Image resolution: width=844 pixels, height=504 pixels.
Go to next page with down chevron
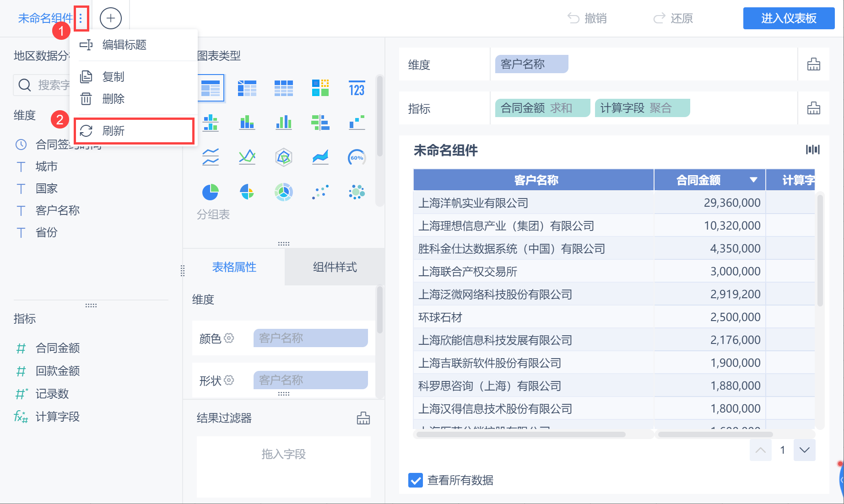pyautogui.click(x=804, y=450)
